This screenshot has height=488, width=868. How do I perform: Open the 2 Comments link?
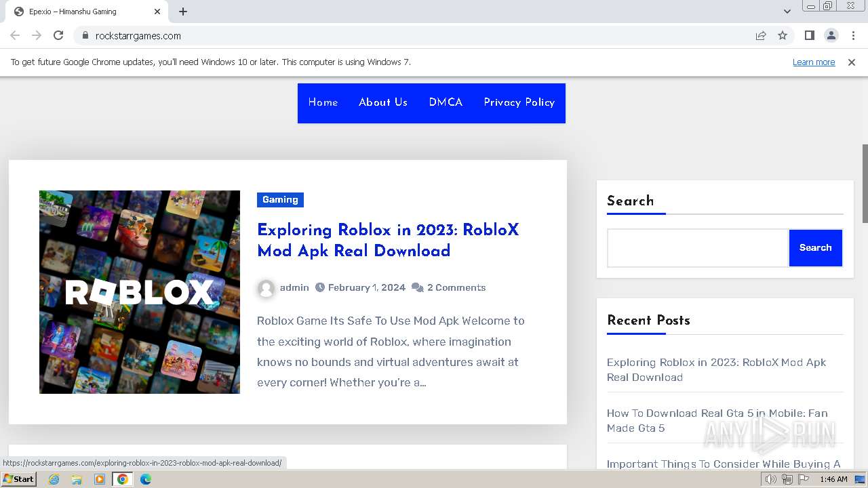pyautogui.click(x=456, y=287)
